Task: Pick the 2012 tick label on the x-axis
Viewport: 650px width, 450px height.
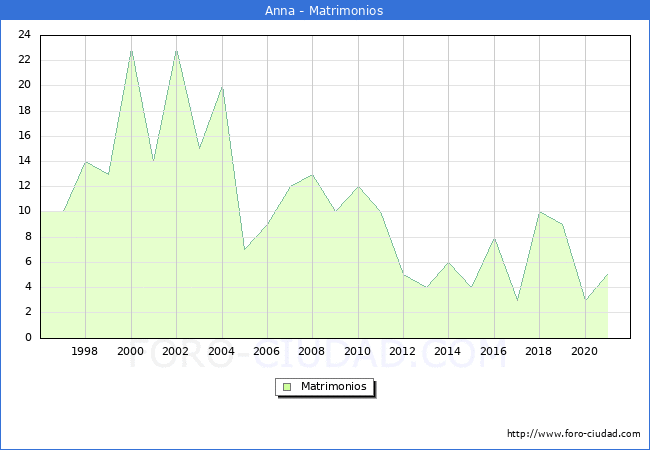Action: coord(403,351)
